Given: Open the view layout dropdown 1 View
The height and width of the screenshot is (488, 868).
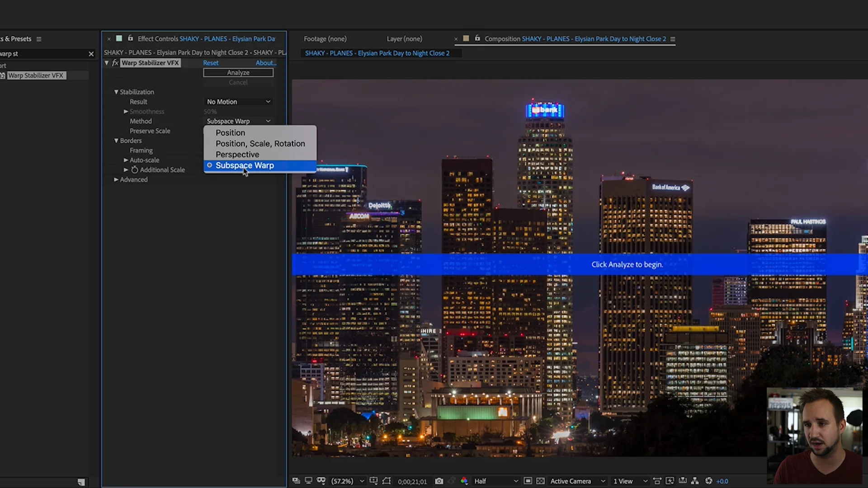Looking at the screenshot, I should [x=630, y=481].
